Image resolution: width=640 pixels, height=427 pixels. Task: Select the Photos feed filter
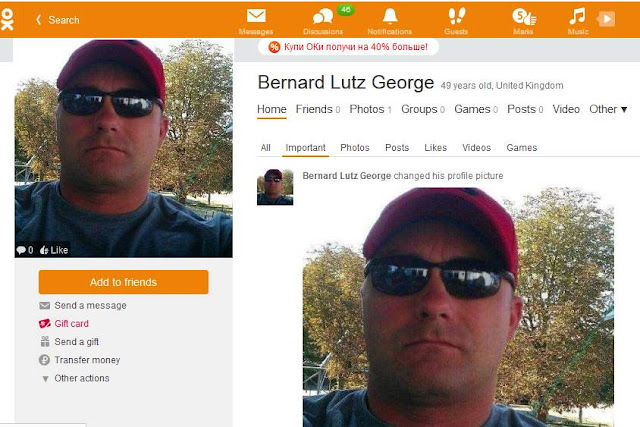(x=355, y=148)
